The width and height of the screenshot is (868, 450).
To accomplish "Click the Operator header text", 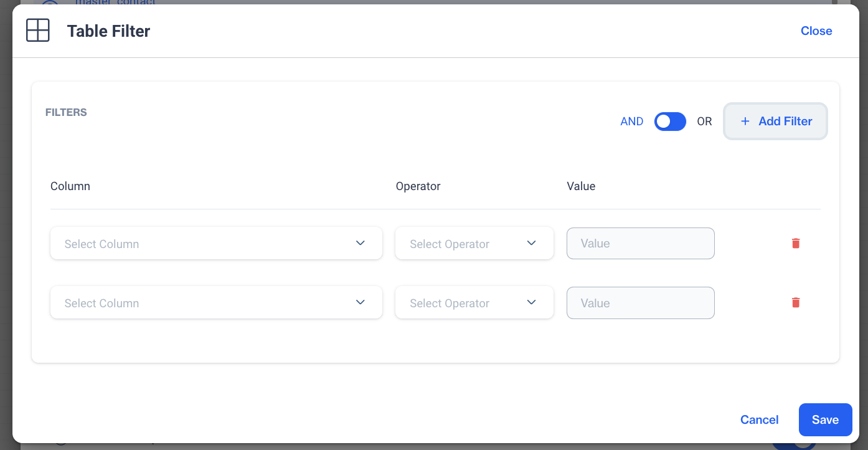I will [418, 186].
